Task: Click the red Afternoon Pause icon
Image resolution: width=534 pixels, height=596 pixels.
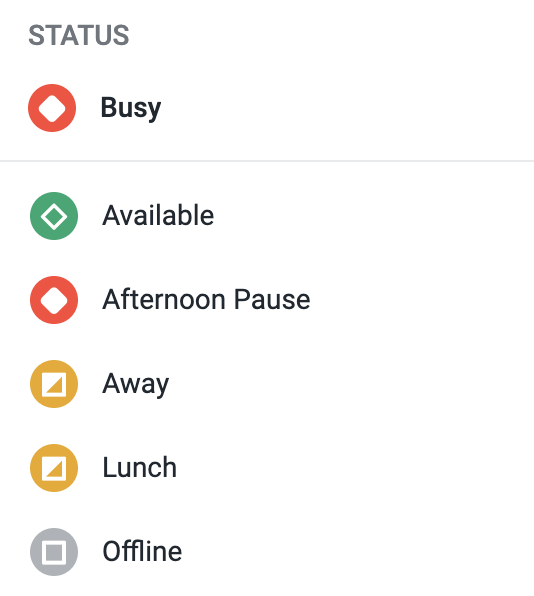Action: pyautogui.click(x=54, y=300)
